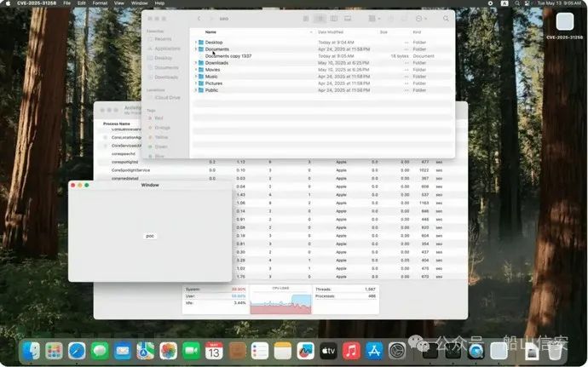The width and height of the screenshot is (588, 367).
Task: Sort Finder list by Kind column
Action: coord(417,32)
